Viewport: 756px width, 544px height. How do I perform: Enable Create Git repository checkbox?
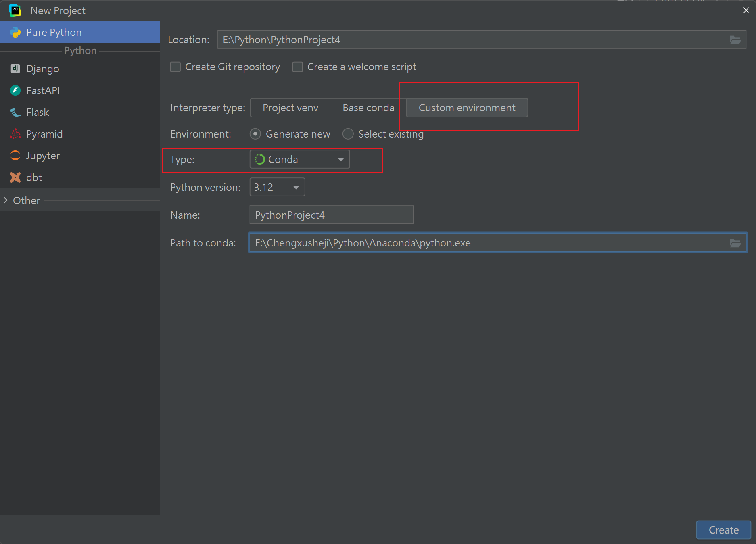click(175, 67)
